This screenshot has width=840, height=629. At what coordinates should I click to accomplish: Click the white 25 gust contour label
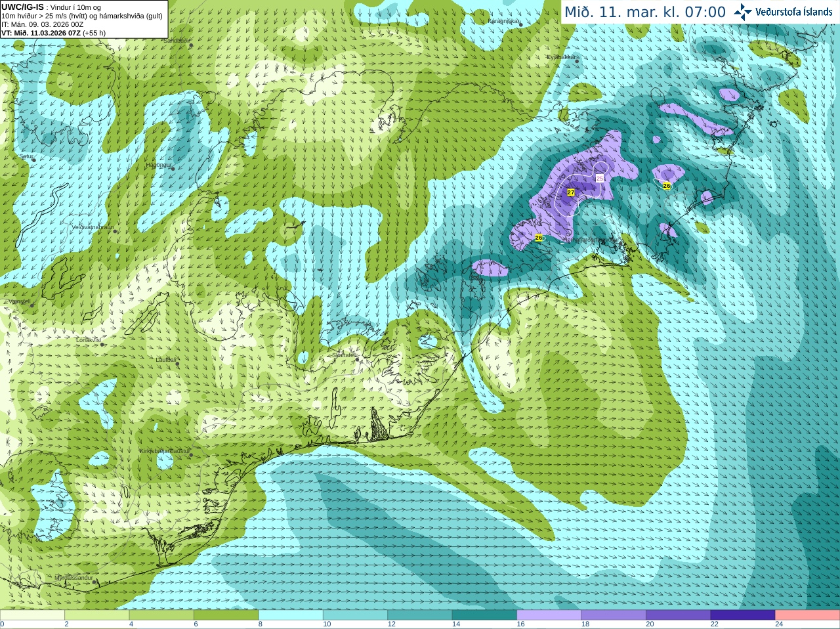point(600,178)
